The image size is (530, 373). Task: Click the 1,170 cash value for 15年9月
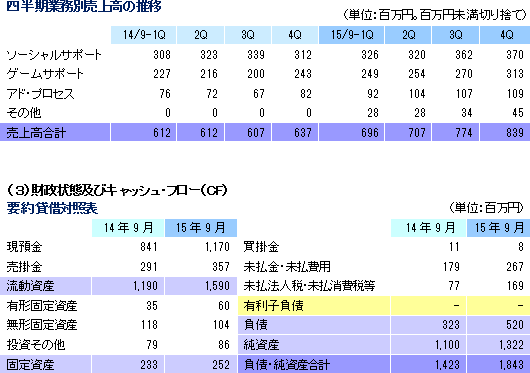point(217,247)
